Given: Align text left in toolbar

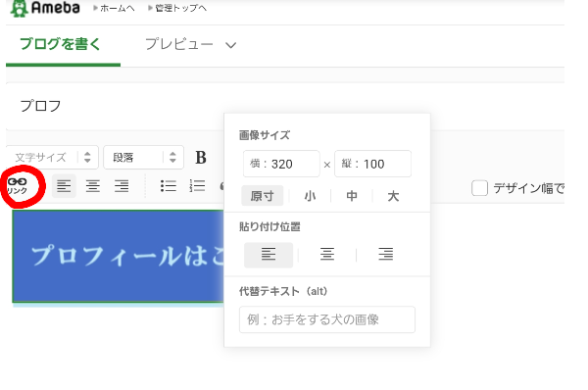Looking at the screenshot, I should click(x=64, y=186).
